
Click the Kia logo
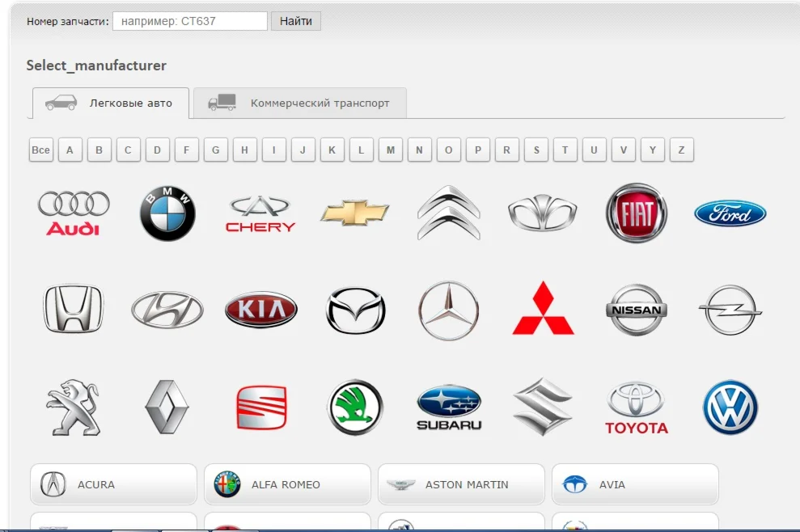(x=260, y=310)
